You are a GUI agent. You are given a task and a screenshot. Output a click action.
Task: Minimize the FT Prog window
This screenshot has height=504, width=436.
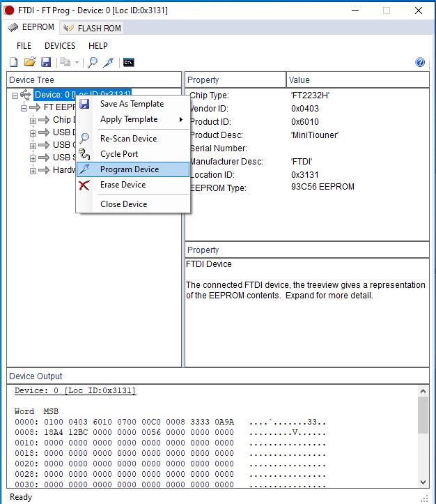point(355,10)
